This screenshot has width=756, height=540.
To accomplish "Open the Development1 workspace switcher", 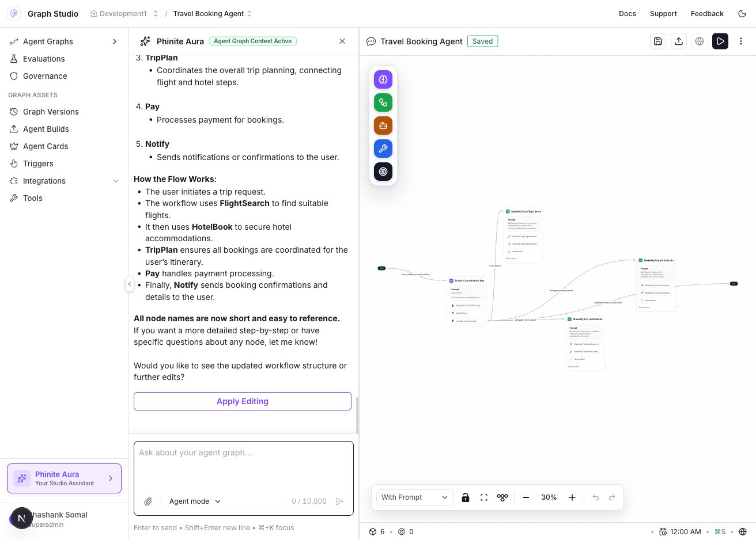I will pyautogui.click(x=124, y=14).
